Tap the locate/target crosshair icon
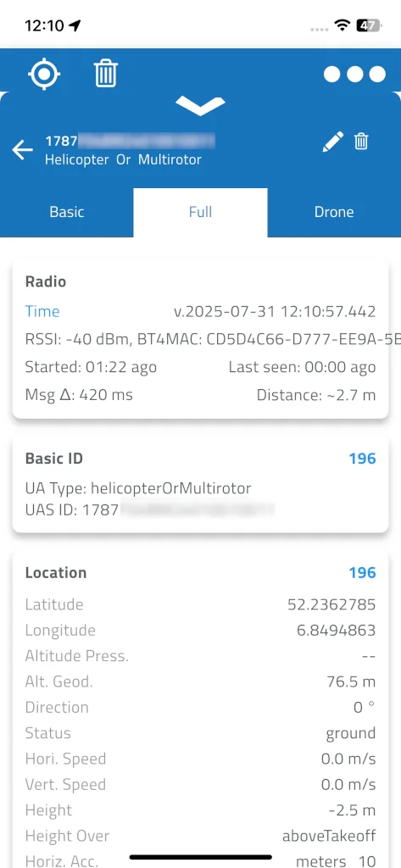Screen dimensions: 401x868 [x=44, y=74]
